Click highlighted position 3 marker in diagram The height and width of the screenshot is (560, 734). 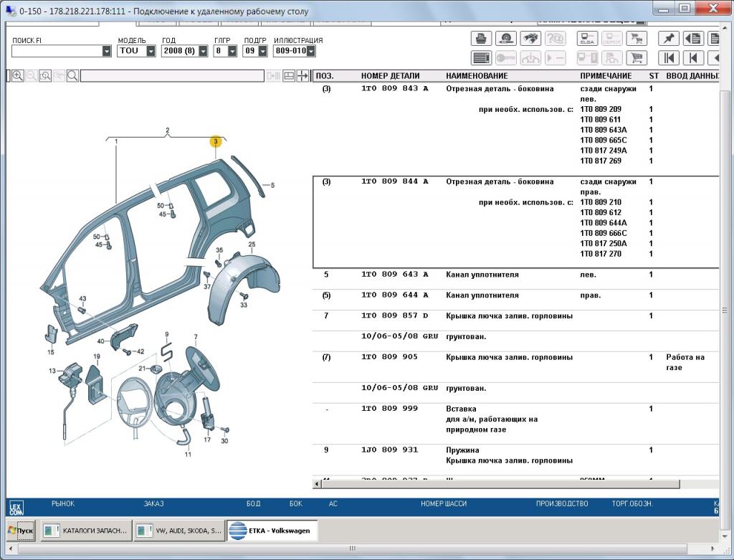215,141
